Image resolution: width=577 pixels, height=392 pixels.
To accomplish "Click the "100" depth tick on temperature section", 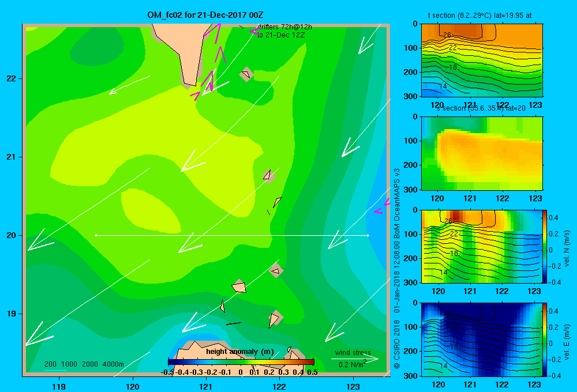I will (x=411, y=48).
